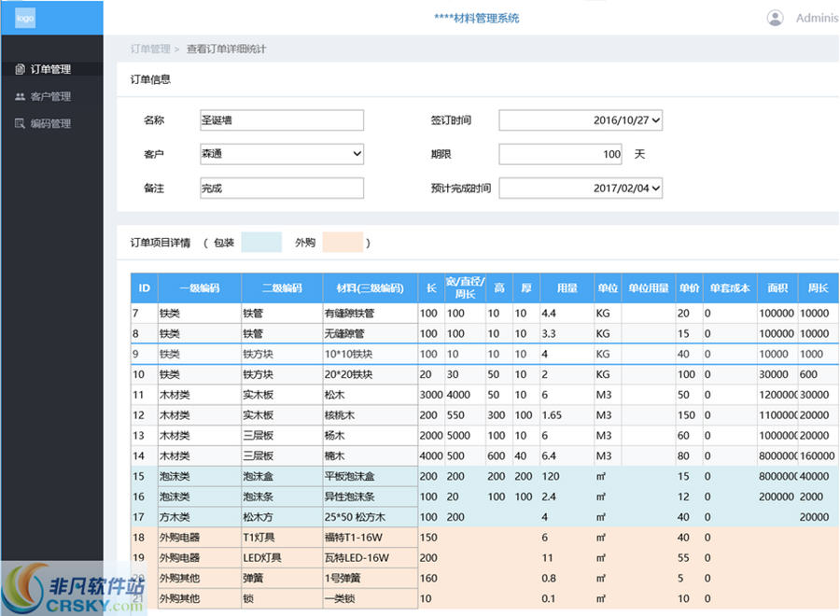
Task: Click the 泡沫盒 second-level code cell
Action: click(x=282, y=476)
